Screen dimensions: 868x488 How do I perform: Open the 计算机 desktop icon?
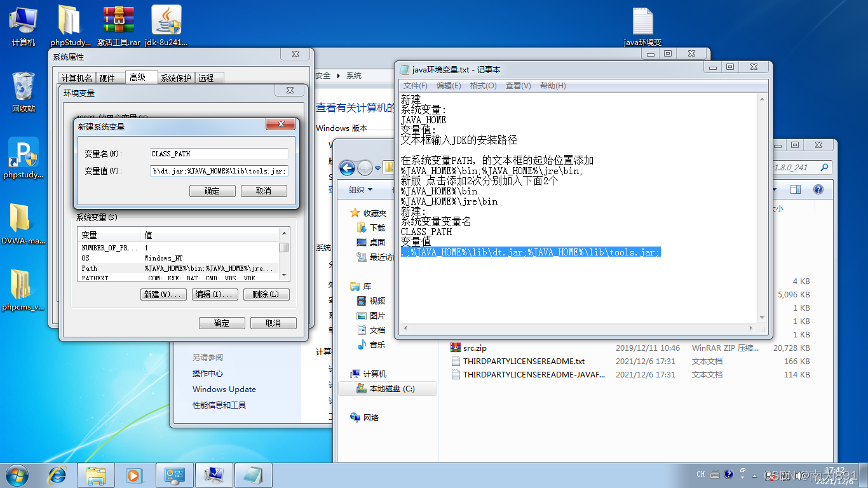(x=23, y=26)
